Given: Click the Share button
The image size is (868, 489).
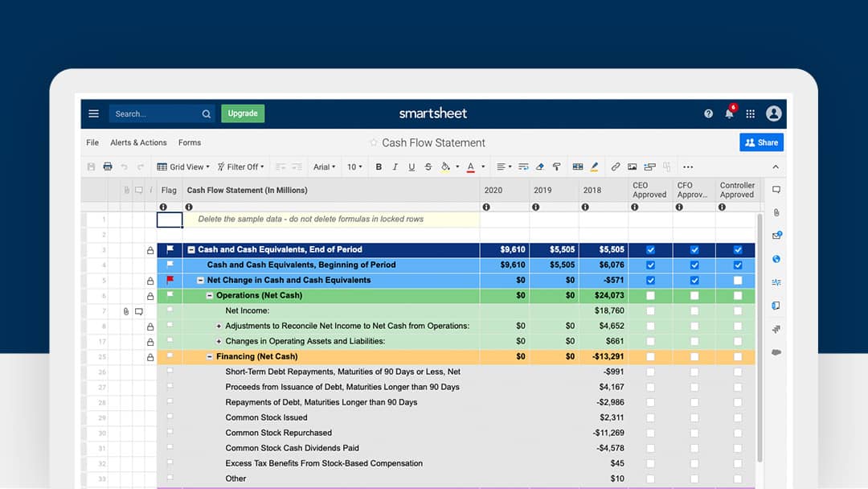Looking at the screenshot, I should 760,142.
